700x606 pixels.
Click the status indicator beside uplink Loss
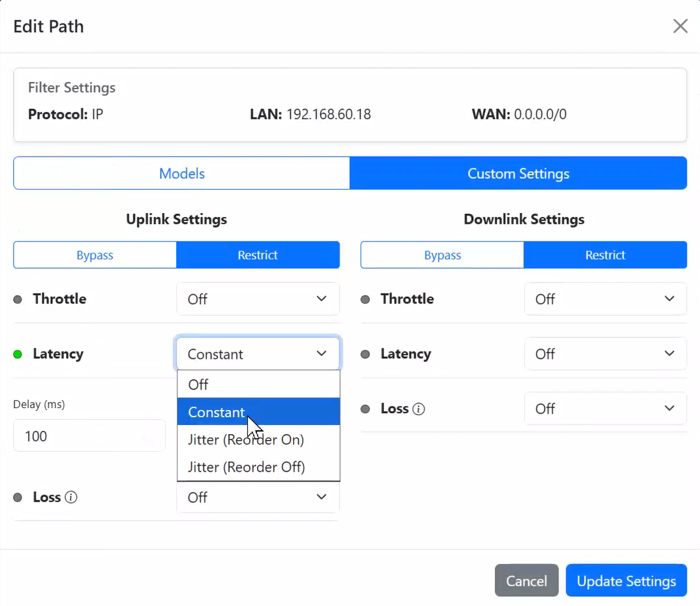18,497
